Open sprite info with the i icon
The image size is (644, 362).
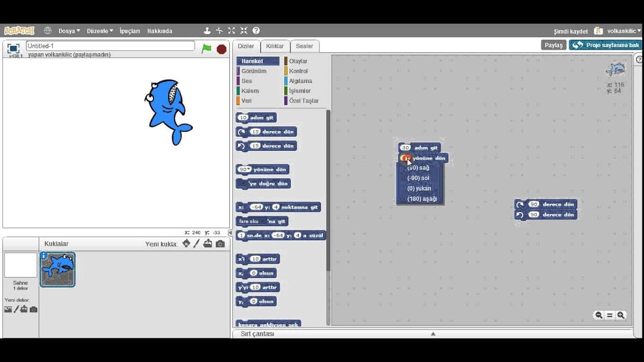[x=44, y=255]
